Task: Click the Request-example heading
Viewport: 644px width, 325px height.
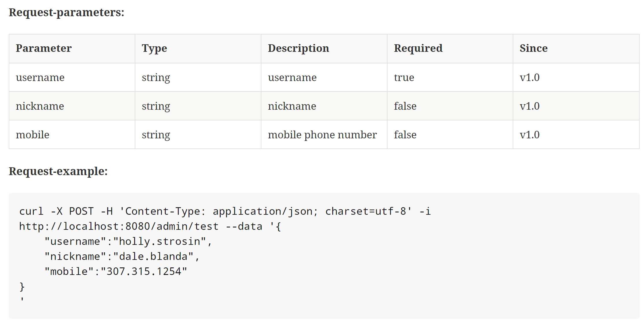Action: (x=58, y=171)
